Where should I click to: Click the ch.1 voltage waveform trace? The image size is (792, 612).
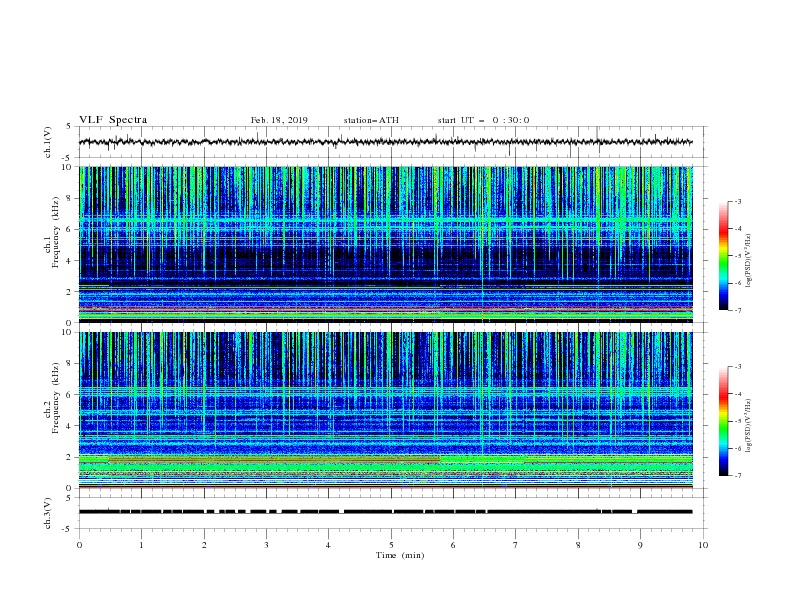tap(385, 142)
